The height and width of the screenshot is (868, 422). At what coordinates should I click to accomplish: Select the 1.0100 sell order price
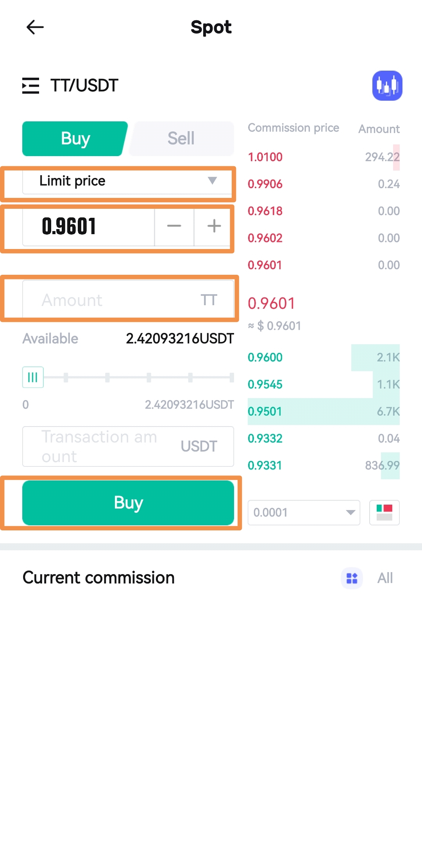[x=265, y=157]
